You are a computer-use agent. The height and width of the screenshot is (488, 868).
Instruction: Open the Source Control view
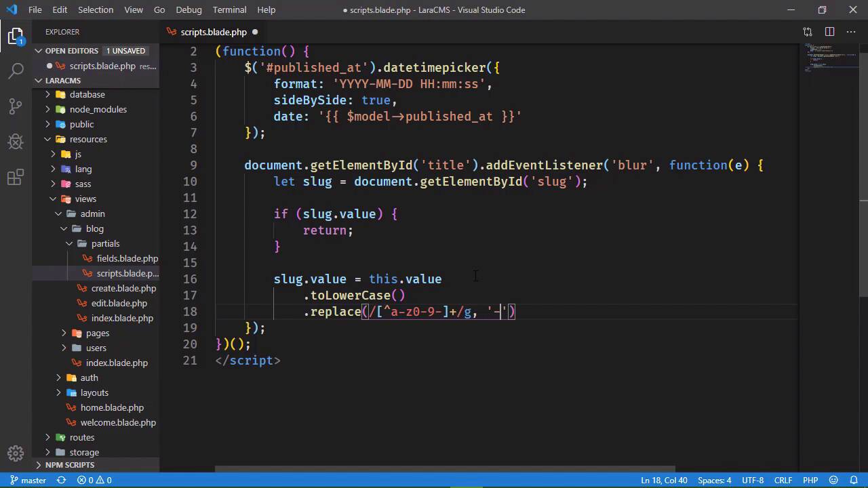16,106
